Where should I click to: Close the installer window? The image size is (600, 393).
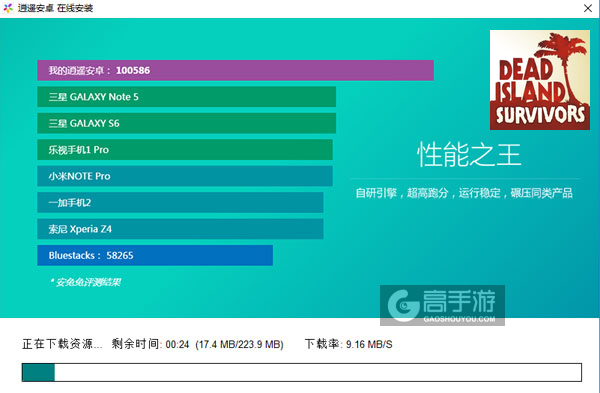point(588,8)
